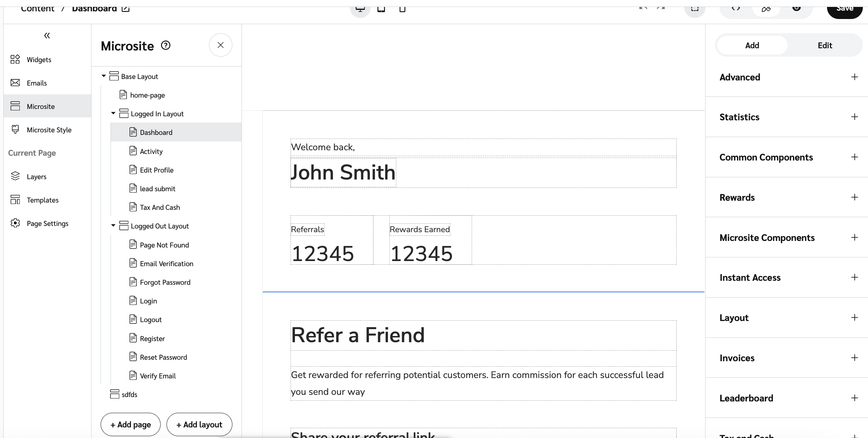Click the Add layout button
This screenshot has width=868, height=438.
[x=199, y=424]
